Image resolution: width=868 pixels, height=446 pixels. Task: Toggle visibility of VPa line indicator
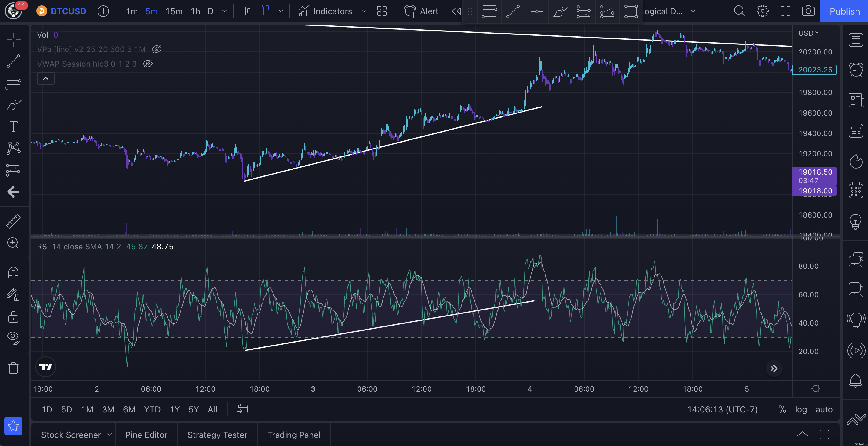pyautogui.click(x=156, y=49)
